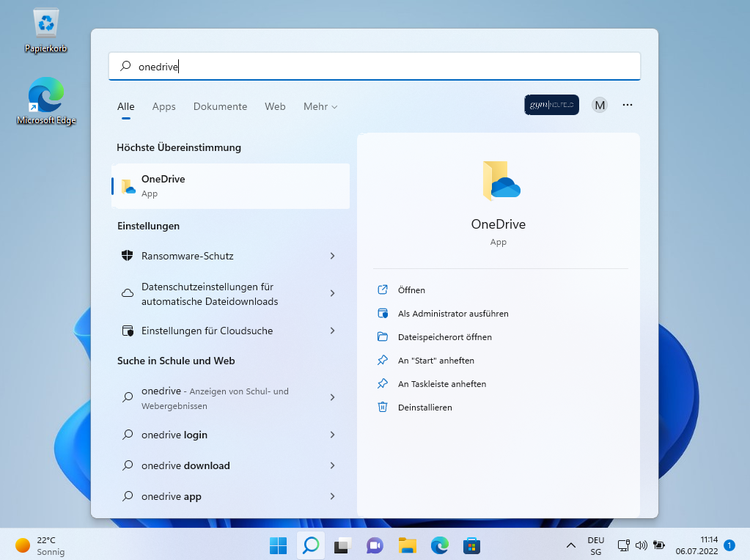Select Als Administrator ausführen
The image size is (750, 560).
(452, 314)
